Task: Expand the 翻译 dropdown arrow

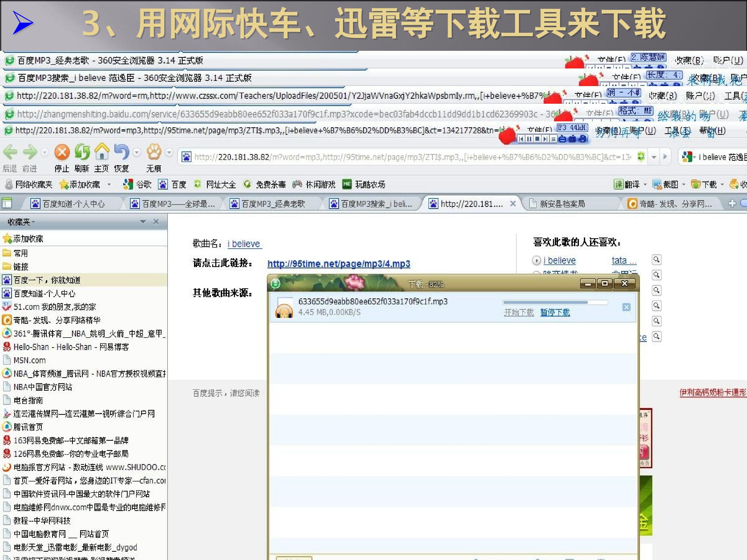Action: pyautogui.click(x=645, y=185)
